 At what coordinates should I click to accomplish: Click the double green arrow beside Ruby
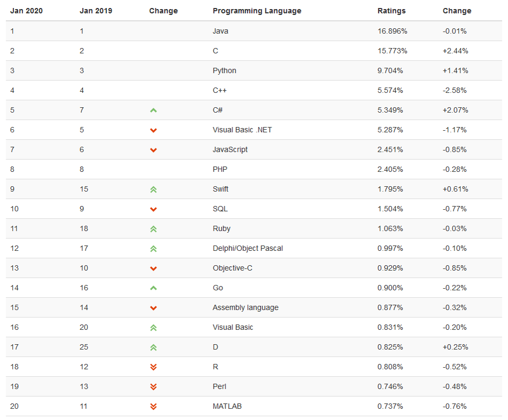click(153, 229)
